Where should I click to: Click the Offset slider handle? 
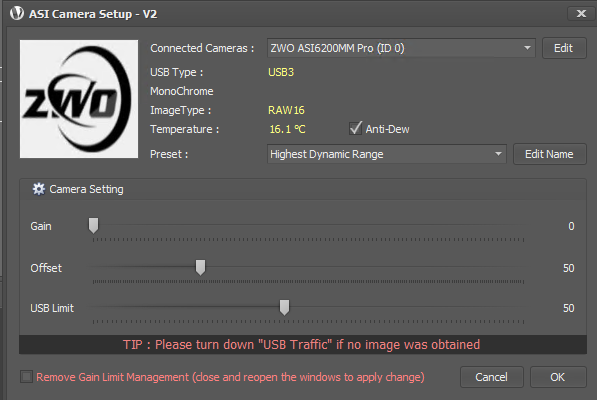pyautogui.click(x=200, y=267)
